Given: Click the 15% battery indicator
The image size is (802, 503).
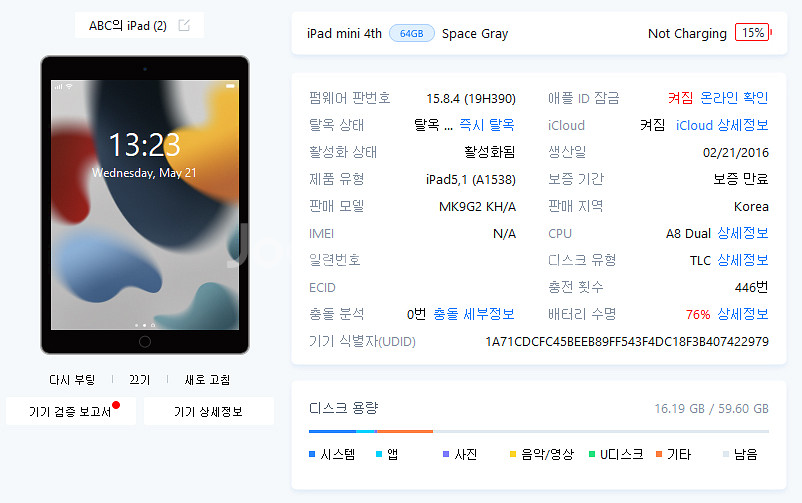Looking at the screenshot, I should (x=752, y=33).
